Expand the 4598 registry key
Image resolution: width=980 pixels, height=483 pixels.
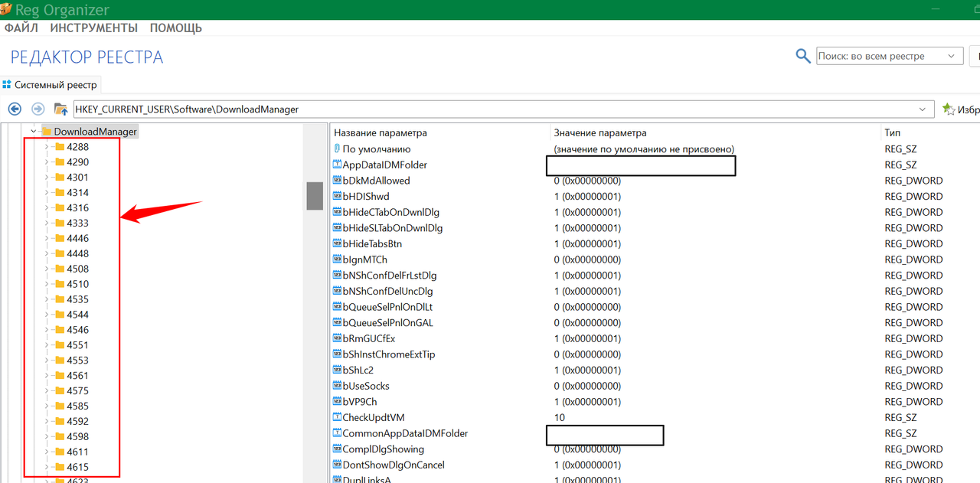[47, 436]
